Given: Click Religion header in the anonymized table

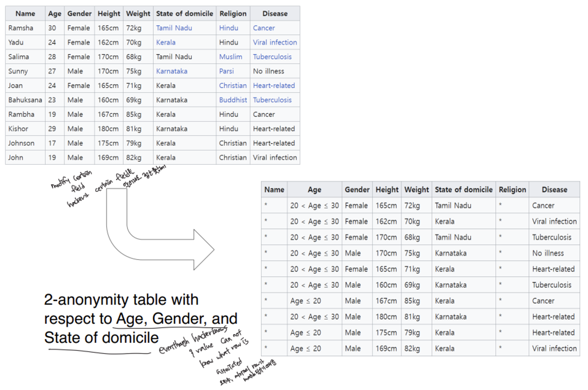Looking at the screenshot, I should [512, 190].
